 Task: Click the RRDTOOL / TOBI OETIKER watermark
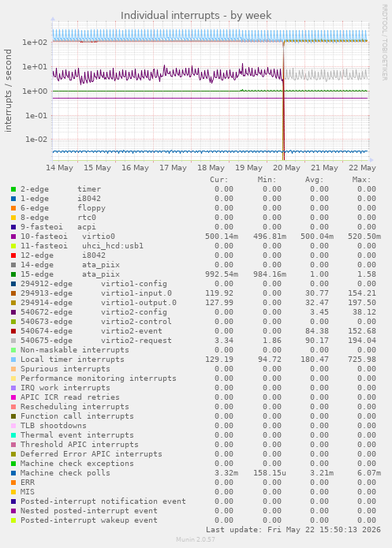point(384,43)
